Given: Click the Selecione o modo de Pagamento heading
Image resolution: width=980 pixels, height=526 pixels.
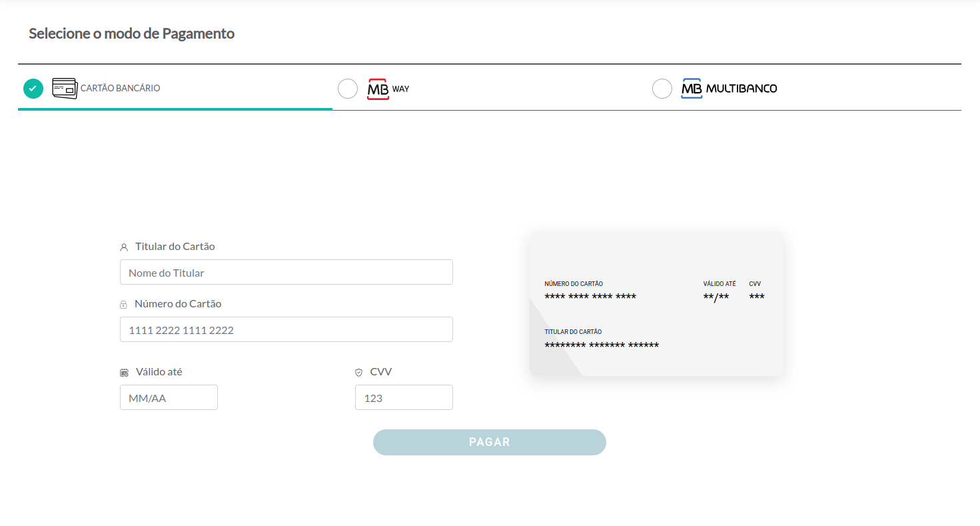Looking at the screenshot, I should tap(131, 33).
